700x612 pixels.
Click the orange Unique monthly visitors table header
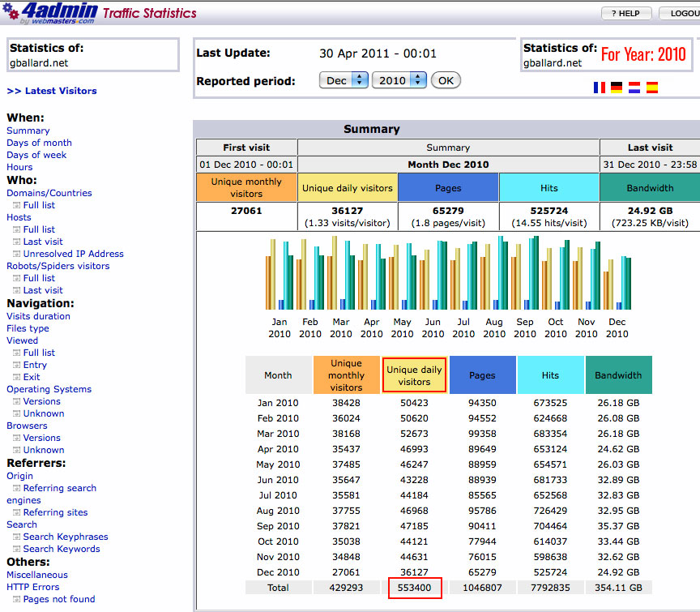(x=347, y=375)
